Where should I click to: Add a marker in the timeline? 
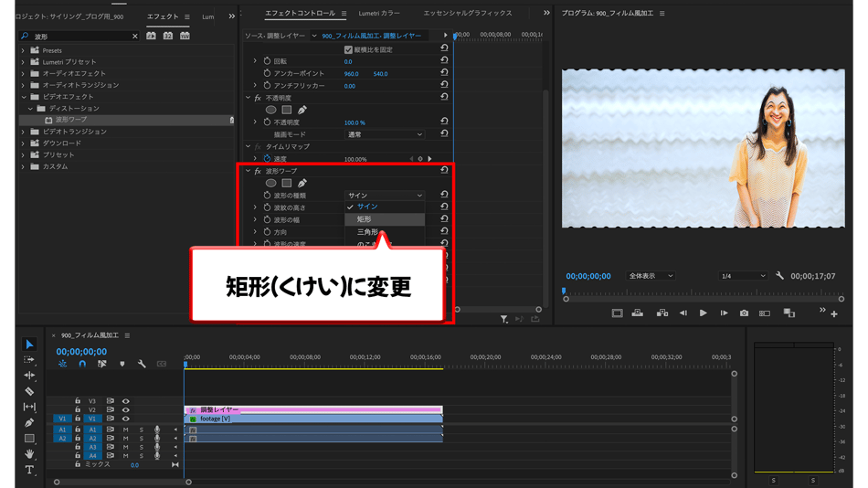(x=122, y=364)
